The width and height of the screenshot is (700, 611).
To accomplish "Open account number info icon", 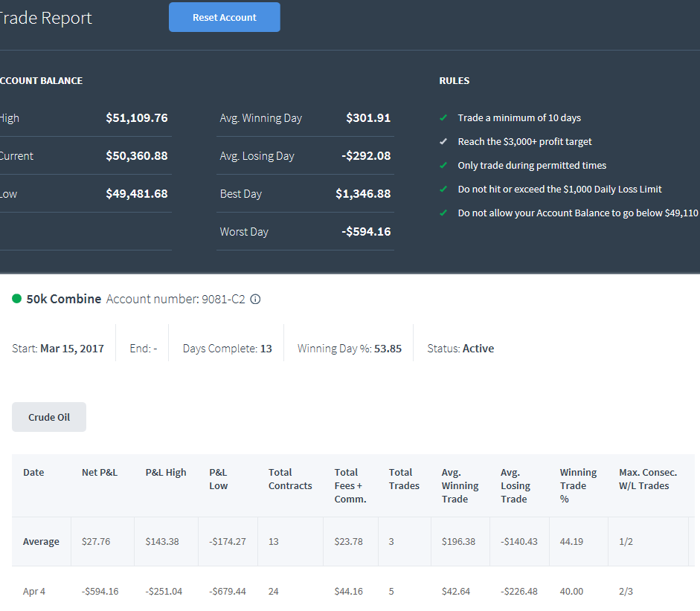I will [x=255, y=300].
